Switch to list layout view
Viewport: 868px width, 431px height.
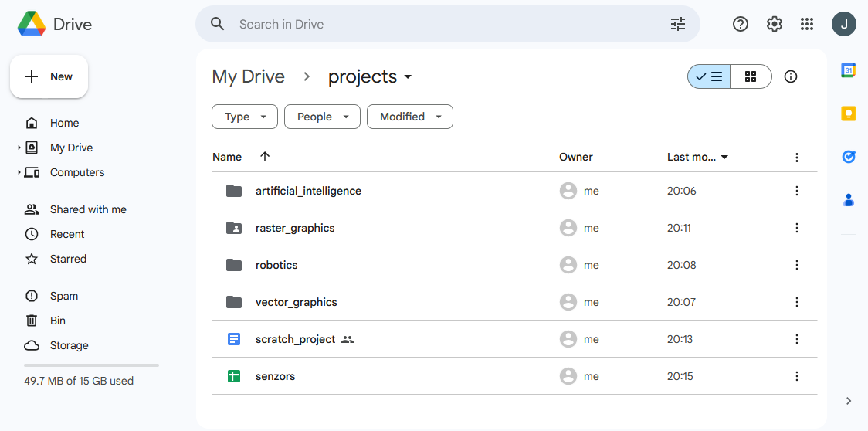(x=709, y=76)
